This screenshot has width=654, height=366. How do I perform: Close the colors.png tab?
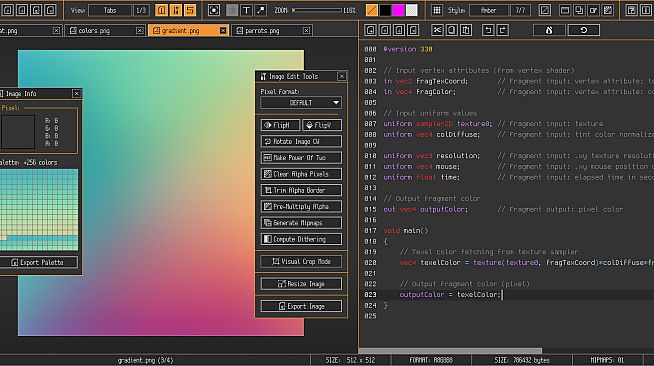[x=139, y=30]
